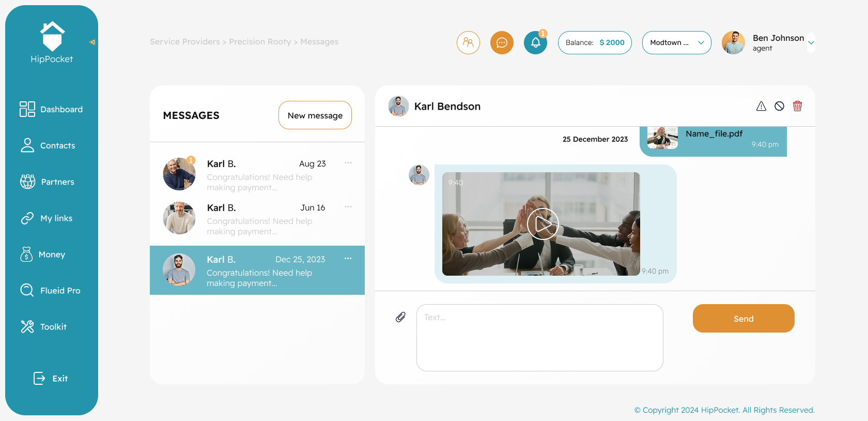Start a New message
This screenshot has height=421, width=868.
point(315,115)
